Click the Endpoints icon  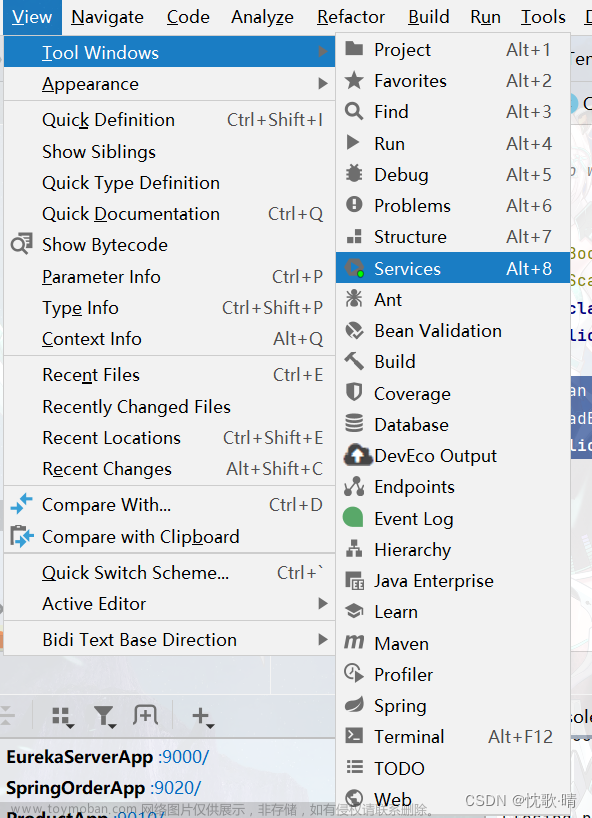click(x=354, y=486)
